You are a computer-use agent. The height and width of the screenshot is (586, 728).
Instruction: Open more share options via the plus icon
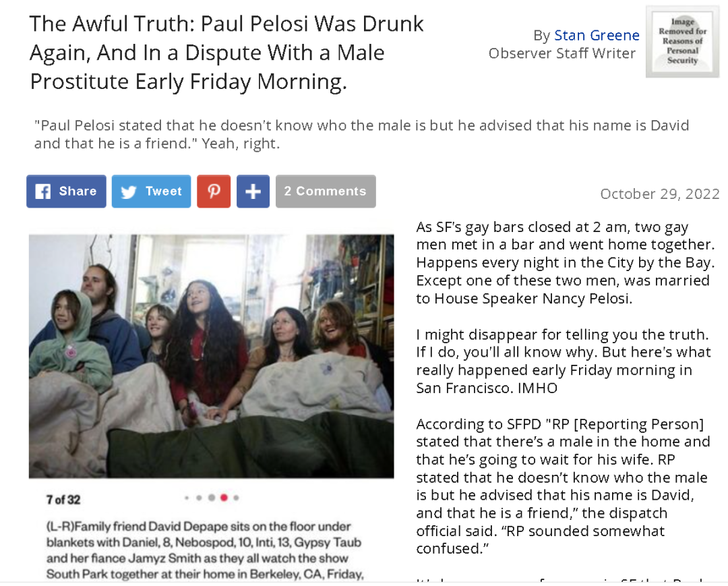[x=253, y=192]
